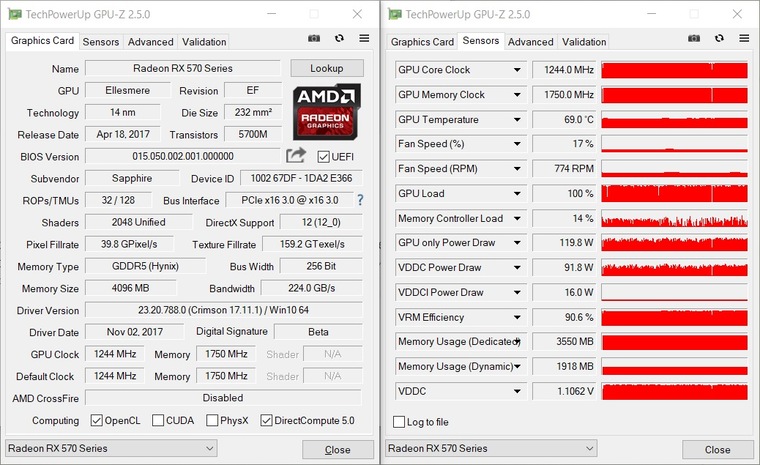Open GPU Load sensor dropdown

(517, 193)
